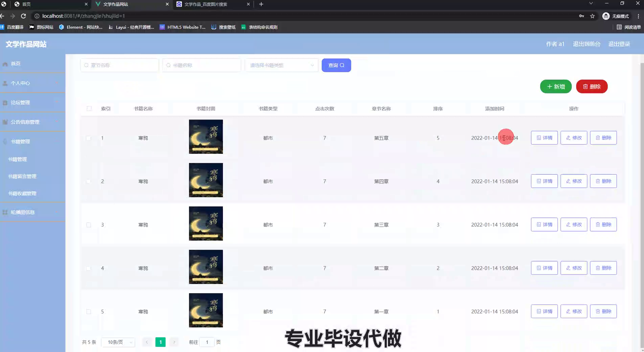644x352 pixels.
Task: Expand 个人中心 in the sidebar
Action: (x=32, y=83)
